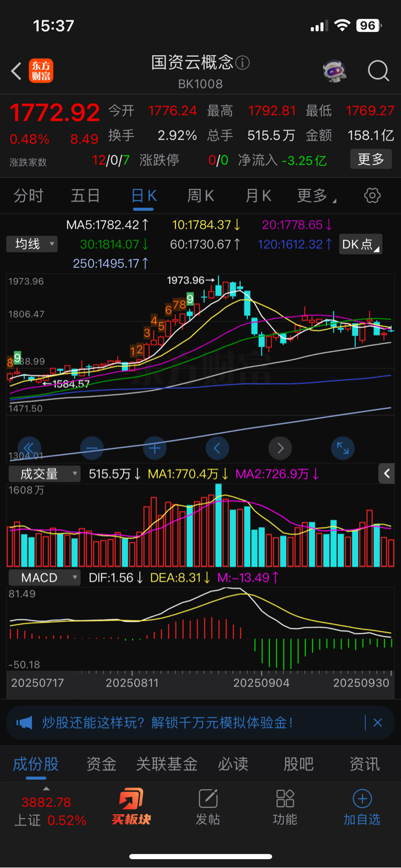
Task: Tap the 1973.96 high marker on chart
Action: (x=191, y=280)
